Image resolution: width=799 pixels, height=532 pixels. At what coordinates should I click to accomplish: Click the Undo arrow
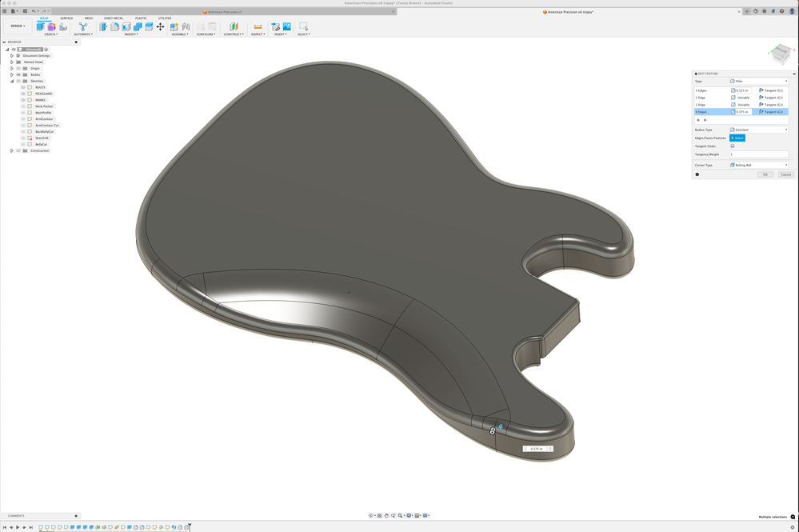point(34,10)
